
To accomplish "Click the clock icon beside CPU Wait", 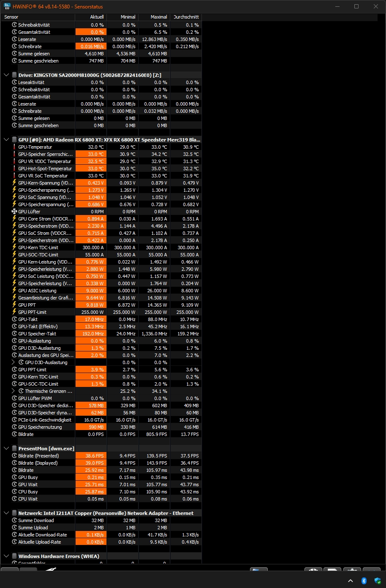I will pyautogui.click(x=14, y=499).
